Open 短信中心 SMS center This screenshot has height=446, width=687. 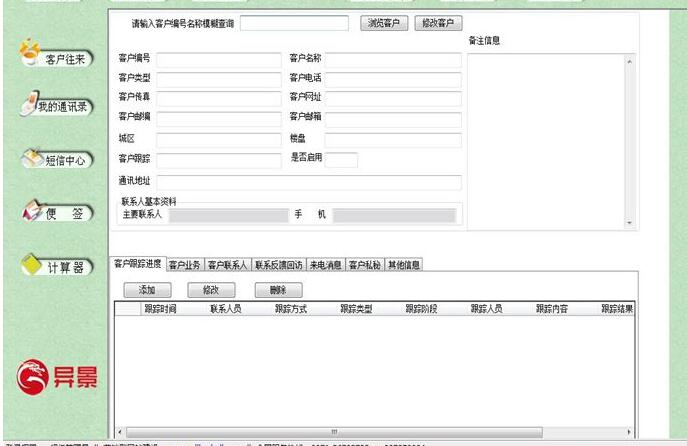tap(58, 159)
